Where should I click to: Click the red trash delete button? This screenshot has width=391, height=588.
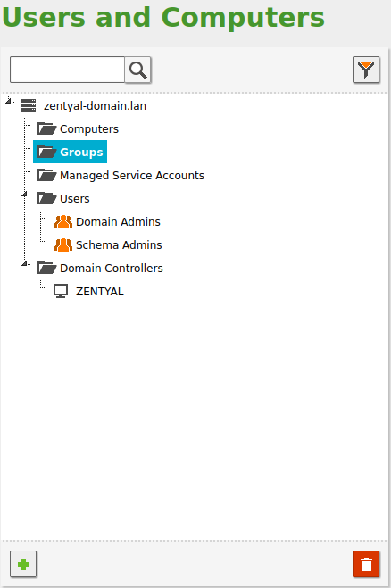point(366,564)
